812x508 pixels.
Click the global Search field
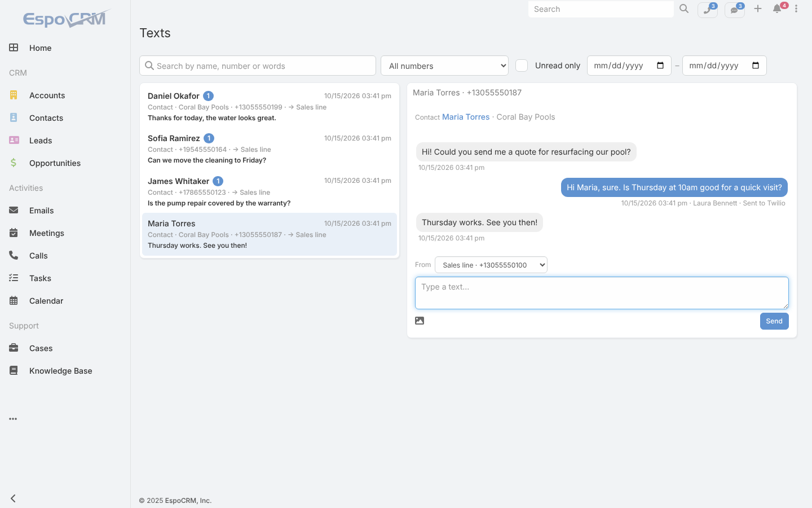coord(601,9)
